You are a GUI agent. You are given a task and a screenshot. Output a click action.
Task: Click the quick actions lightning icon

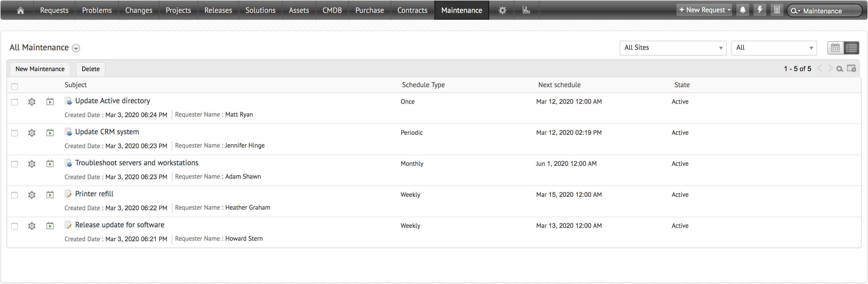[760, 10]
